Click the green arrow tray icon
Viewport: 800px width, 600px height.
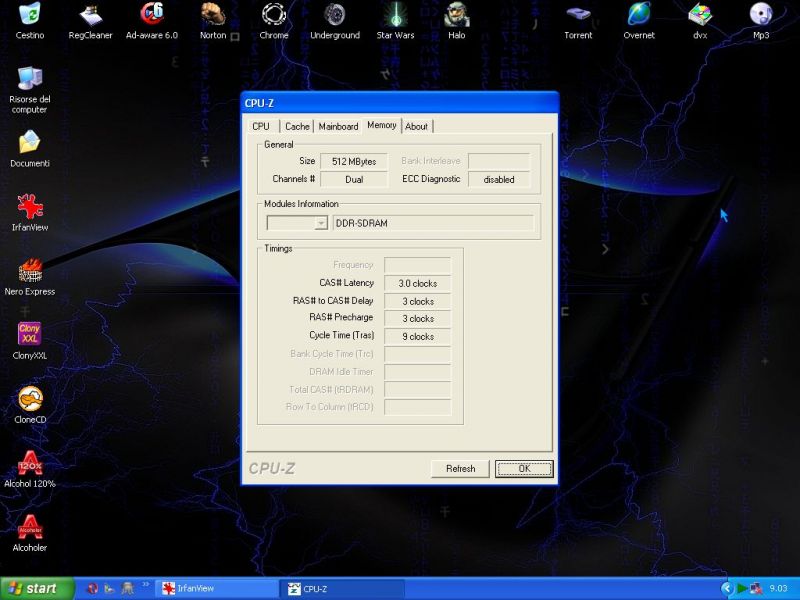click(x=742, y=589)
